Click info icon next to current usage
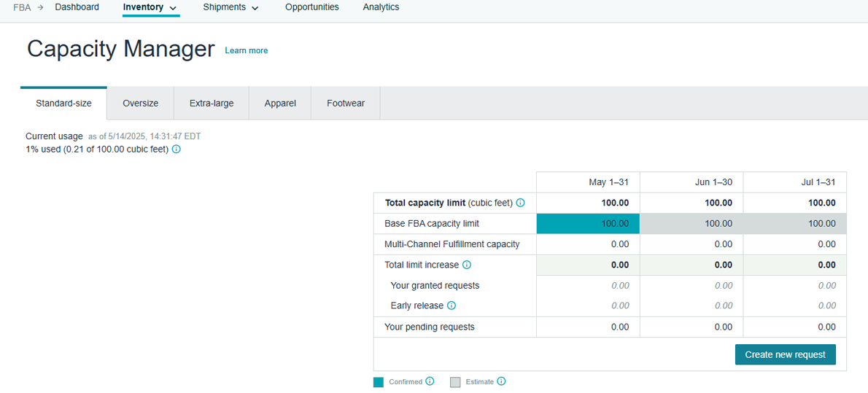This screenshot has width=868, height=393. point(176,149)
